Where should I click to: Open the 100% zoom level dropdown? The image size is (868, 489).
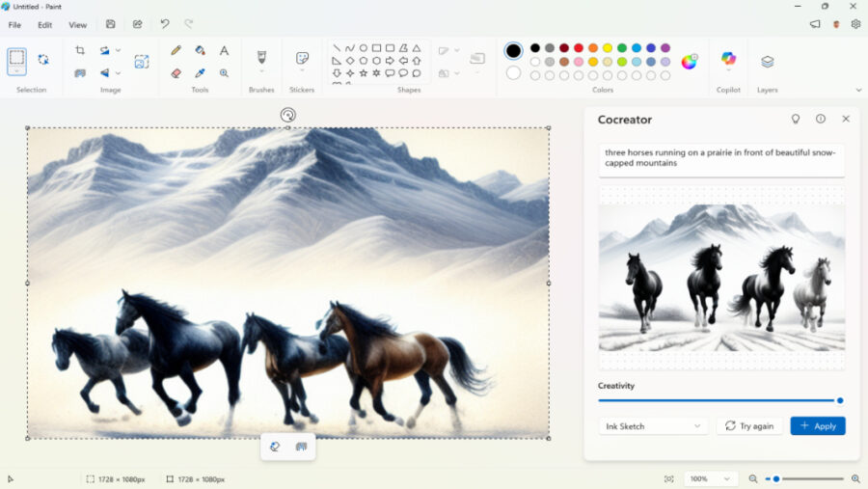(x=711, y=478)
